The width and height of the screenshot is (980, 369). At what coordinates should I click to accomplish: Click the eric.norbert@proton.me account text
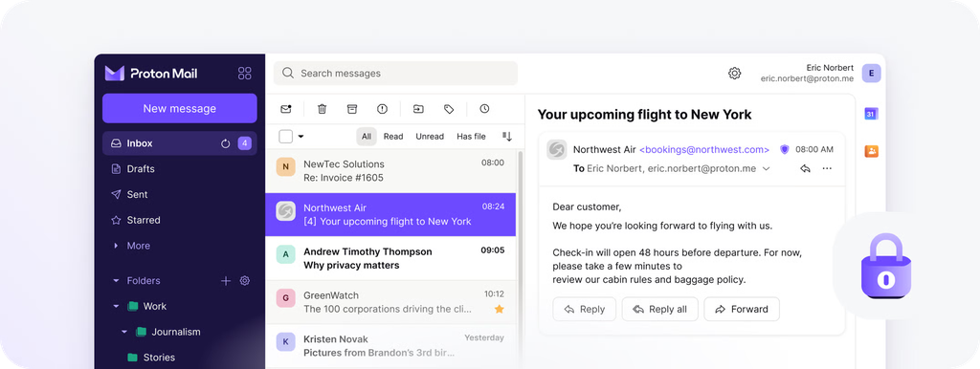pyautogui.click(x=807, y=79)
